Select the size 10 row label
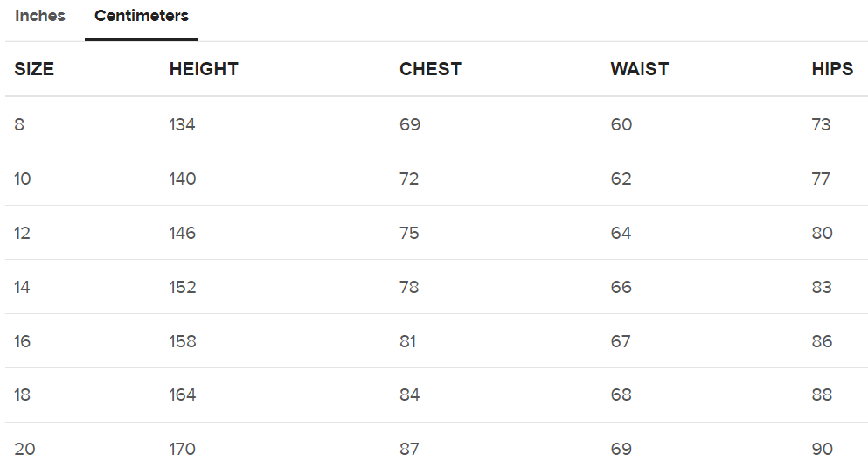 (x=23, y=179)
